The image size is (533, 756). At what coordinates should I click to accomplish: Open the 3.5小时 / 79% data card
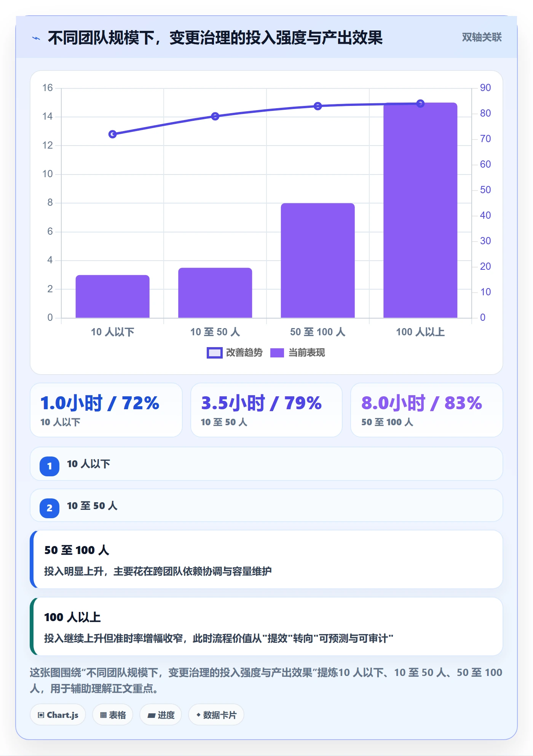point(266,410)
